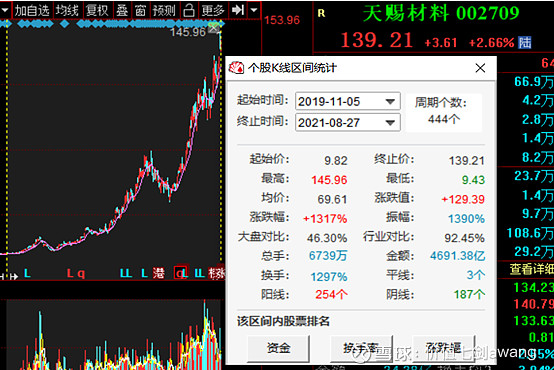Click the 行业对比 value 92.45%

[464, 238]
